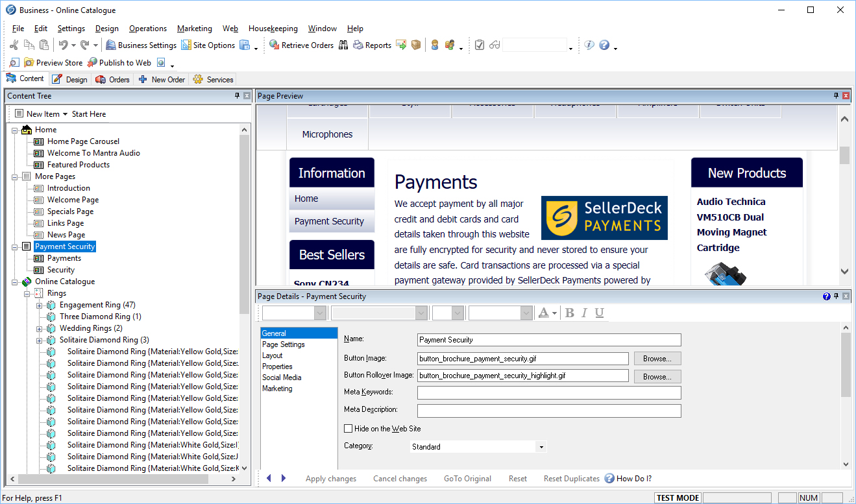Launch Preview Store
This screenshot has width=856, height=504.
pyautogui.click(x=53, y=63)
